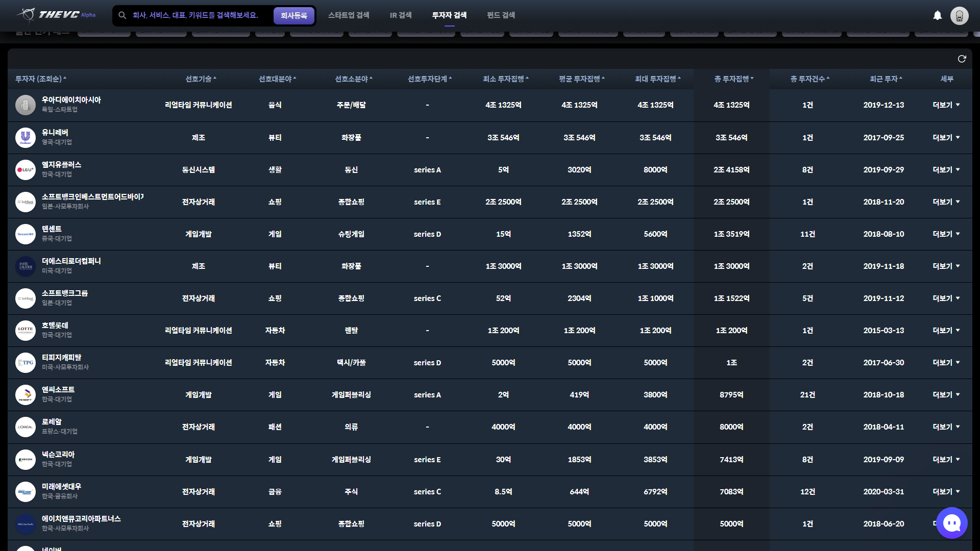The width and height of the screenshot is (980, 551).
Task: Expand 더보기 for 넥슨코리아 row
Action: (946, 460)
